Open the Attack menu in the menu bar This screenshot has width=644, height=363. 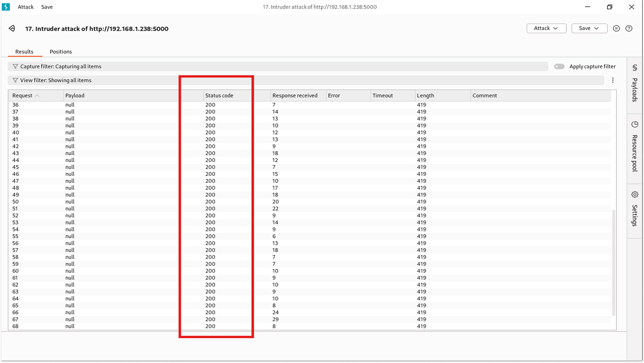(25, 7)
